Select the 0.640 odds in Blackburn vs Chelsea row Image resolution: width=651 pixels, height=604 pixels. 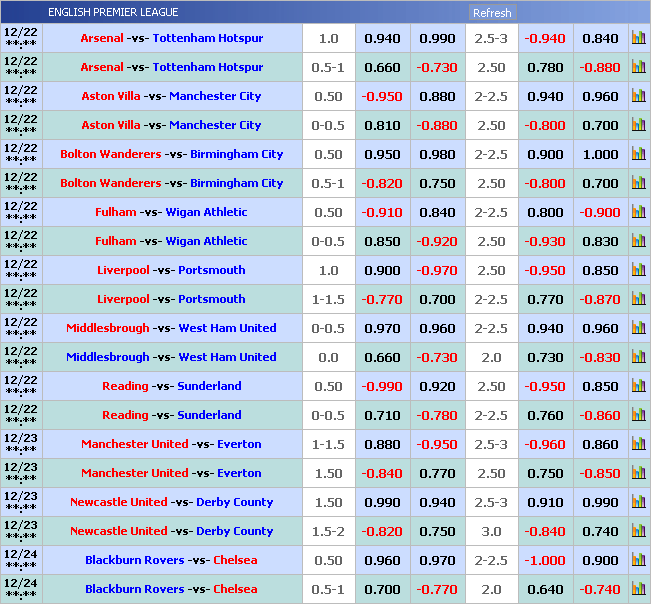pos(545,590)
